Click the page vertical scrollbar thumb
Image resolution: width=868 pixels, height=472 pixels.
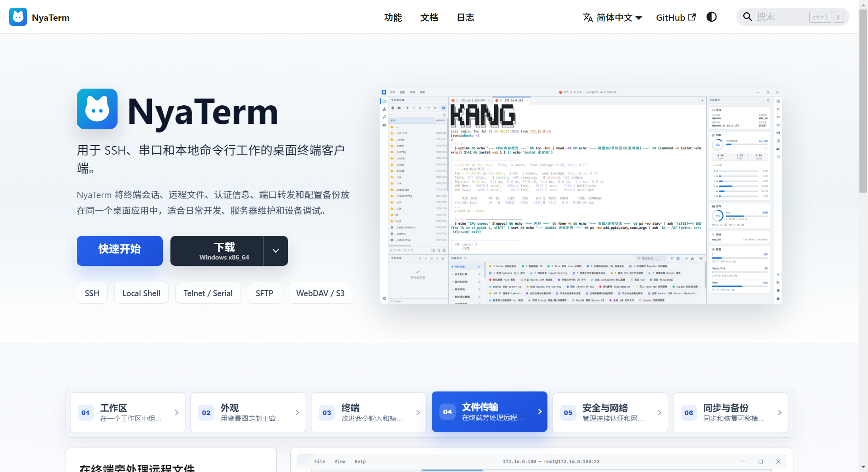click(x=863, y=101)
